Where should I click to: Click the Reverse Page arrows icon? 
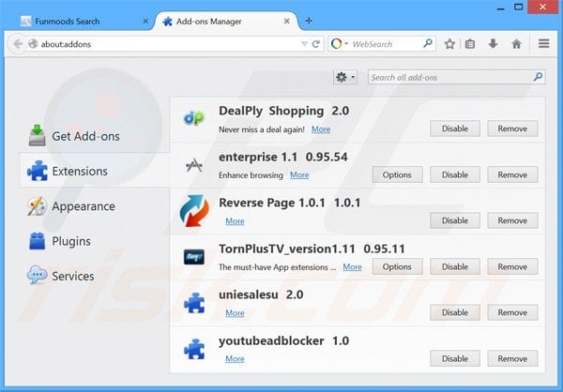tap(194, 211)
